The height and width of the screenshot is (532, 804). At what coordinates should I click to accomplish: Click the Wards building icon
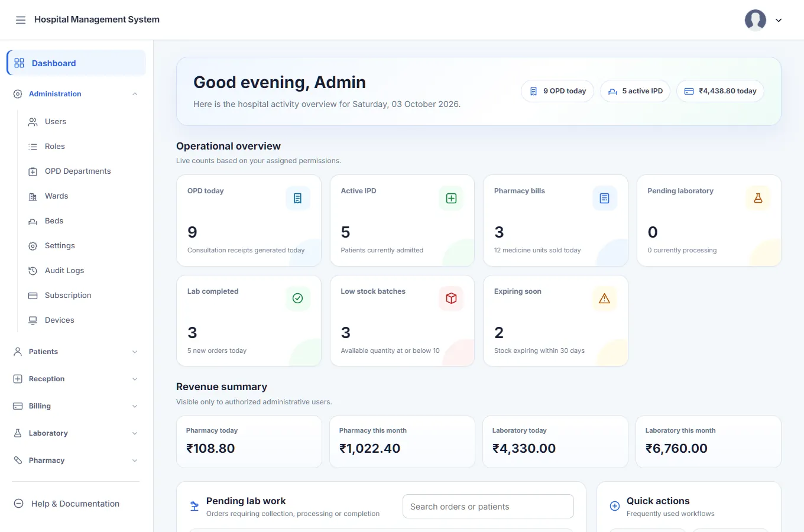click(33, 196)
